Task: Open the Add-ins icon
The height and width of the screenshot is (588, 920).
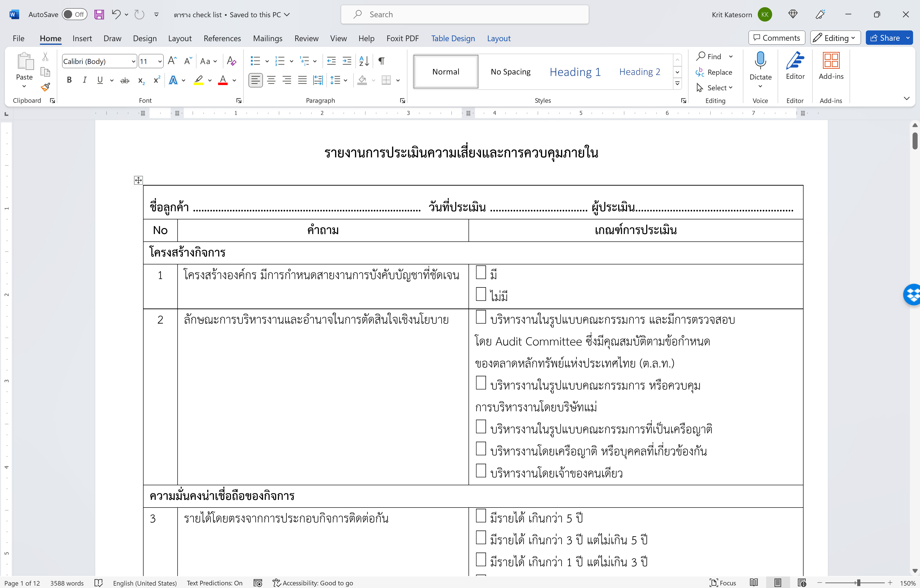Action: [x=831, y=60]
